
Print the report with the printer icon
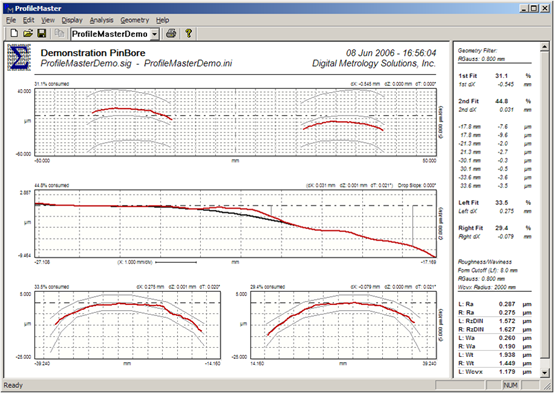pos(171,34)
